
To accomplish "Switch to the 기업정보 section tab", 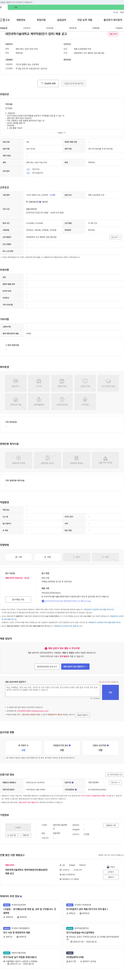I will [x=119, y=28].
